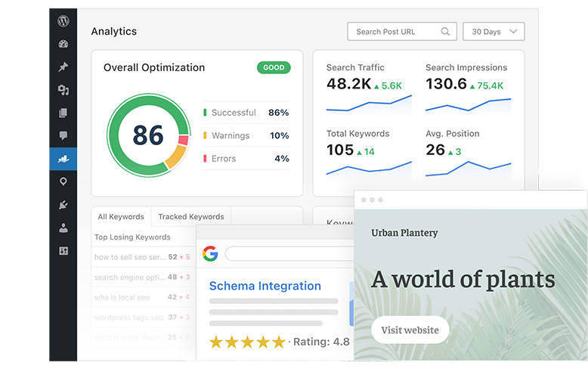This screenshot has width=588, height=378.
Task: Click the GOOD status badge
Action: [x=274, y=67]
